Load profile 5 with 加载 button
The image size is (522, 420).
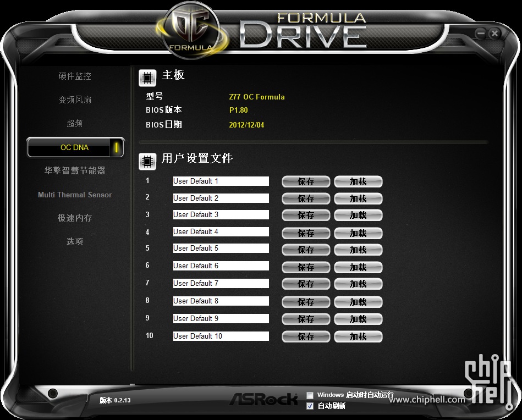coord(358,250)
